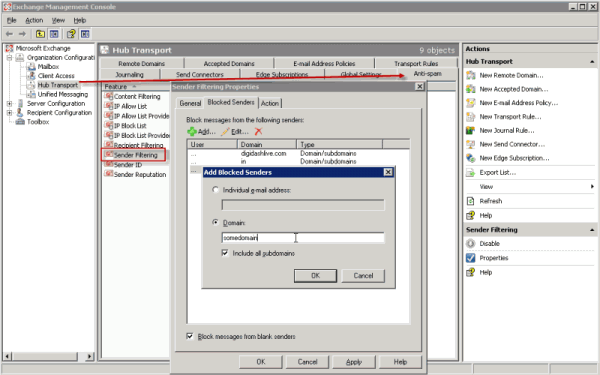
Task: Click the Edit pencil in Blocked Senders
Action: tap(225, 132)
